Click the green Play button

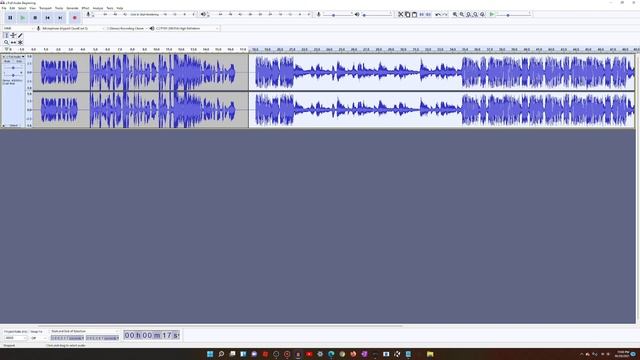click(x=23, y=18)
